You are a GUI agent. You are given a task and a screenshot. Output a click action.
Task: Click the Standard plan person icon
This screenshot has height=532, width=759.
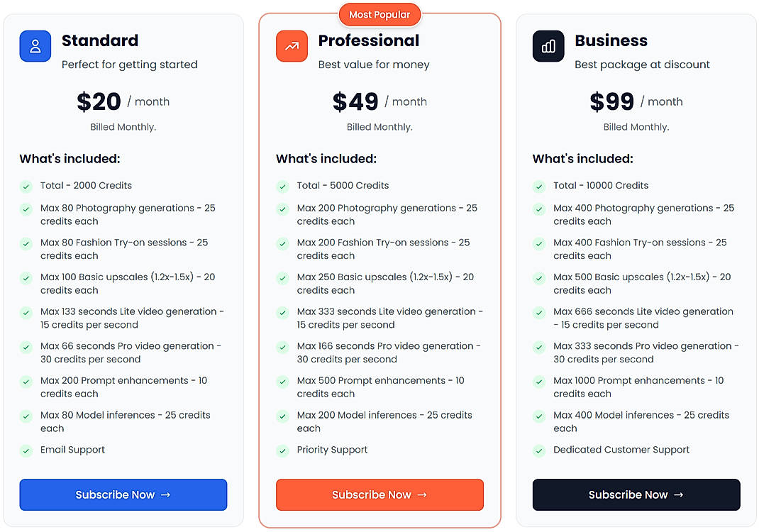[35, 45]
